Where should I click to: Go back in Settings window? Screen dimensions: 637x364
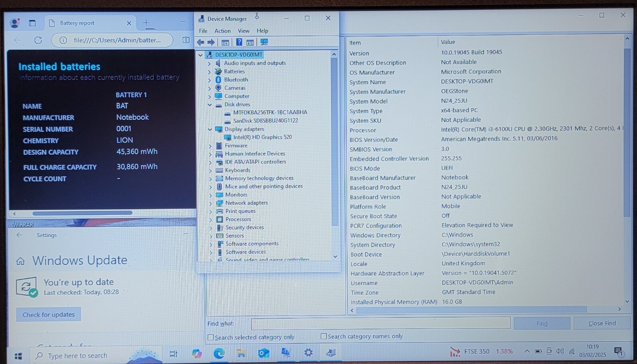(x=20, y=235)
